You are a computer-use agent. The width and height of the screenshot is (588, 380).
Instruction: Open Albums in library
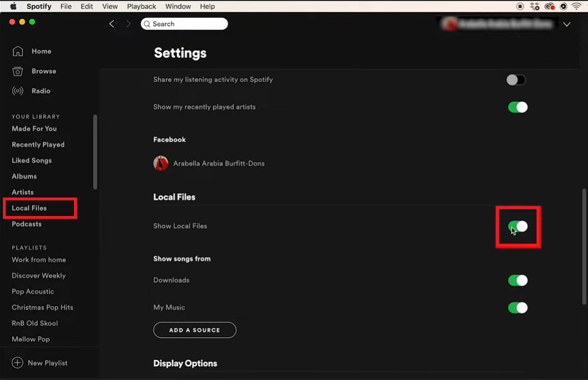[x=24, y=176]
